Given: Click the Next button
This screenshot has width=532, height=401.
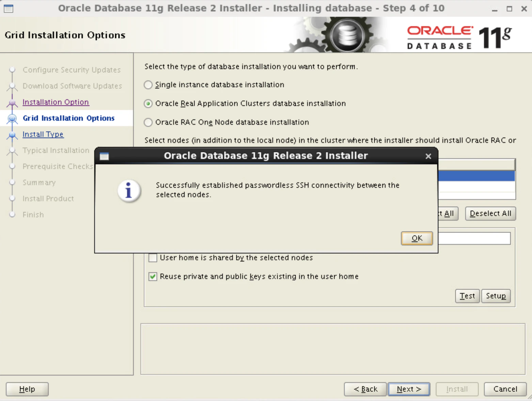Looking at the screenshot, I should [409, 389].
